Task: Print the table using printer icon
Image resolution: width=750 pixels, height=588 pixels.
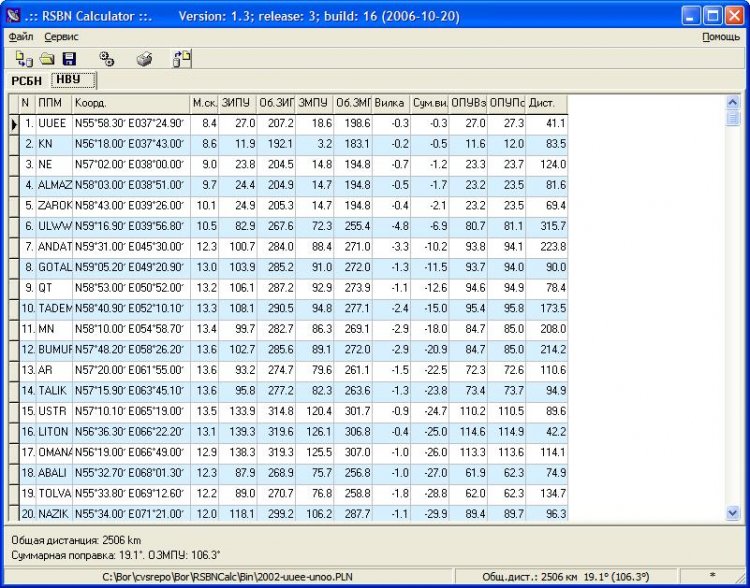Action: pyautogui.click(x=144, y=59)
